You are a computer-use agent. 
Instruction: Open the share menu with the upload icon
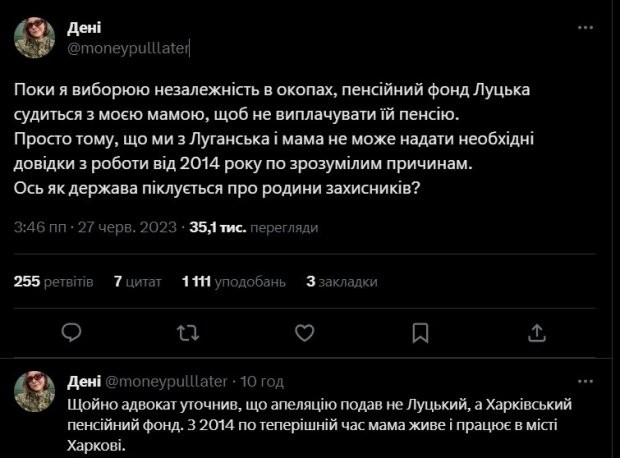[537, 331]
